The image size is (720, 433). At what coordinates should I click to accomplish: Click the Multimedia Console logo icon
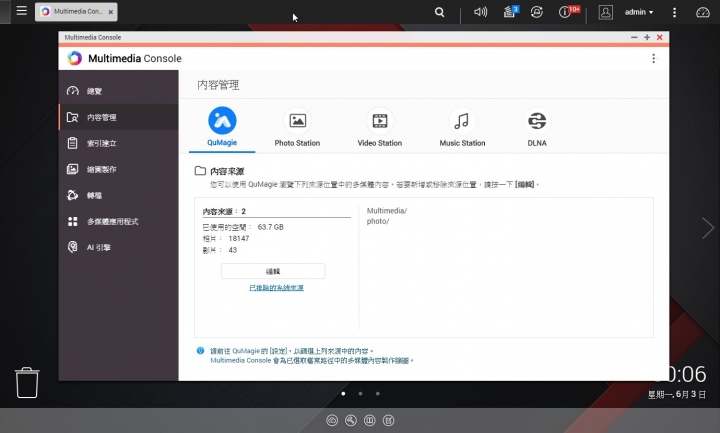click(x=75, y=58)
